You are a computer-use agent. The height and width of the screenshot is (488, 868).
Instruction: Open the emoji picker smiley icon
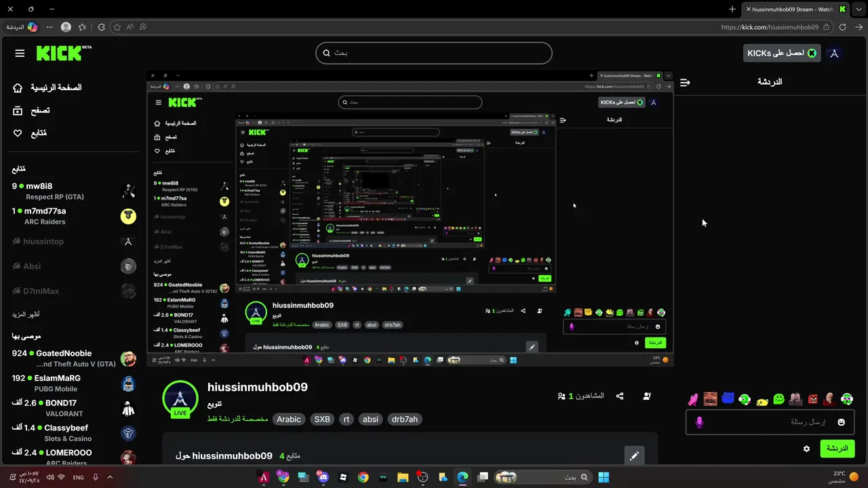(x=842, y=422)
